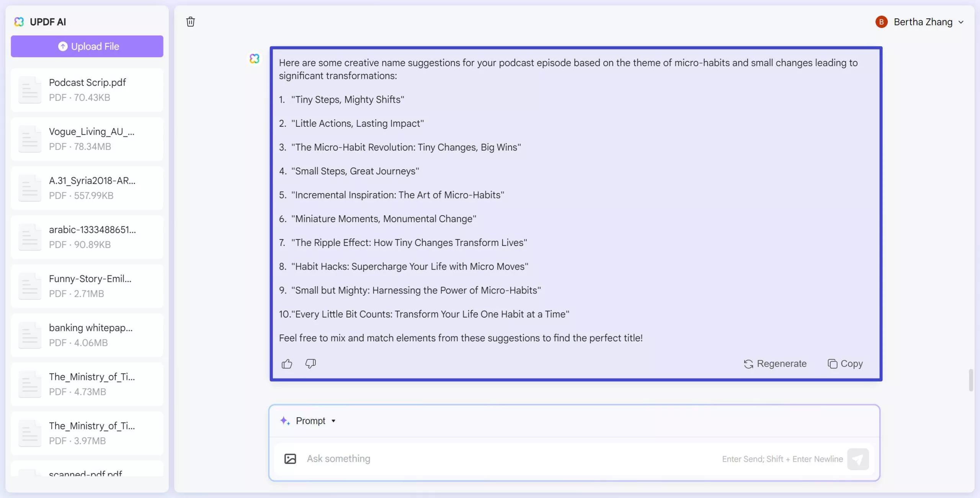The width and height of the screenshot is (980, 498).
Task: Click the image attachment icon in chat bar
Action: (x=290, y=459)
